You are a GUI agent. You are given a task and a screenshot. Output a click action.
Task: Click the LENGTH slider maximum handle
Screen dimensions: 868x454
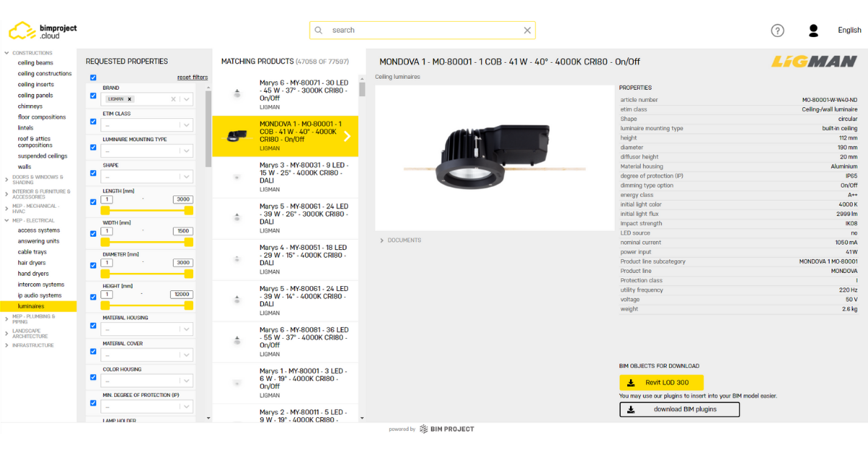pyautogui.click(x=189, y=210)
